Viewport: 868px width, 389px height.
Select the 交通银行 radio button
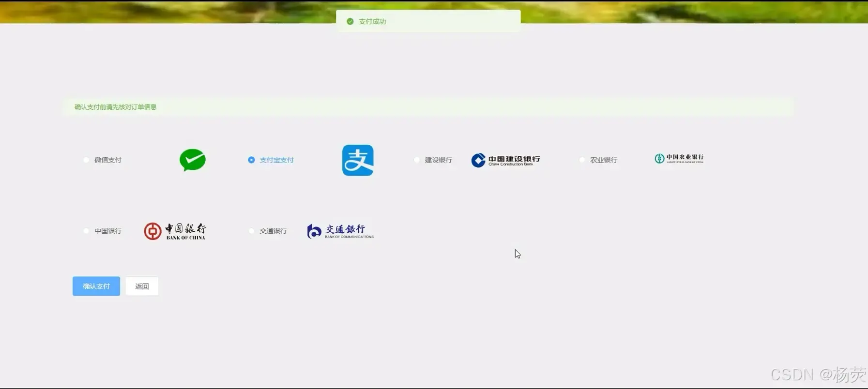click(x=251, y=231)
